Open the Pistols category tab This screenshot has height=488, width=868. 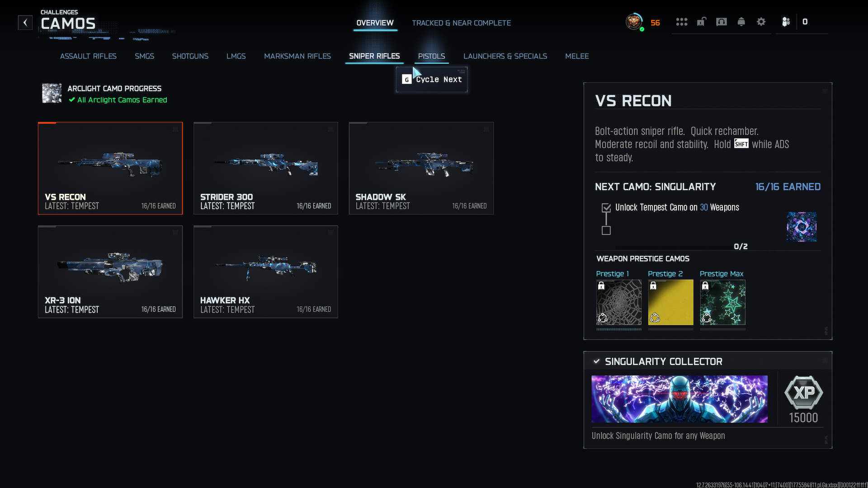coord(431,56)
